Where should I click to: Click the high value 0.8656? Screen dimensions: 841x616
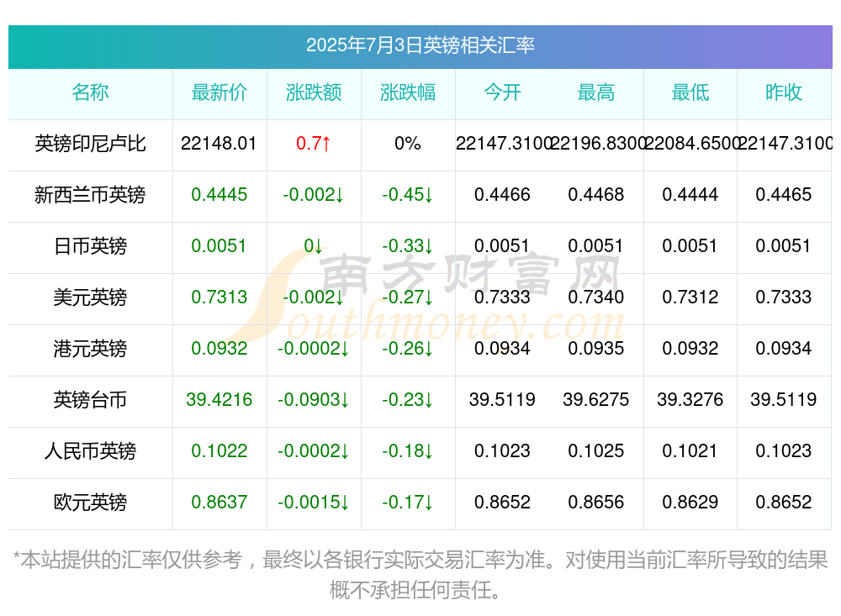596,503
